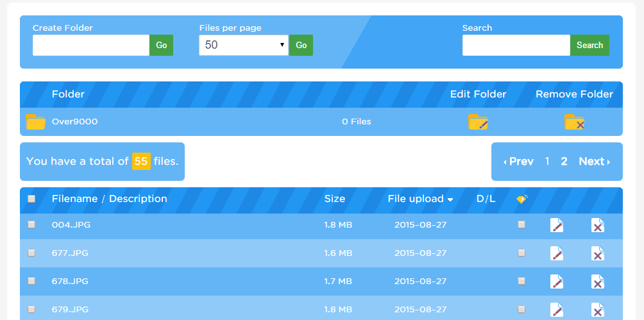This screenshot has width=644, height=320.
Task: Click Go to create folder
Action: coord(162,45)
